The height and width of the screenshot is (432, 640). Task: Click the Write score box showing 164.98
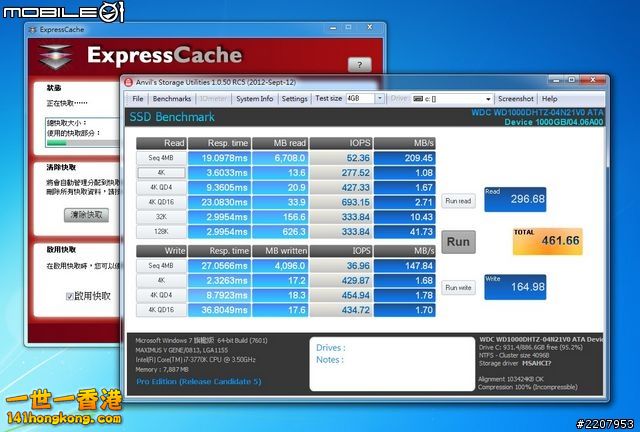click(516, 287)
